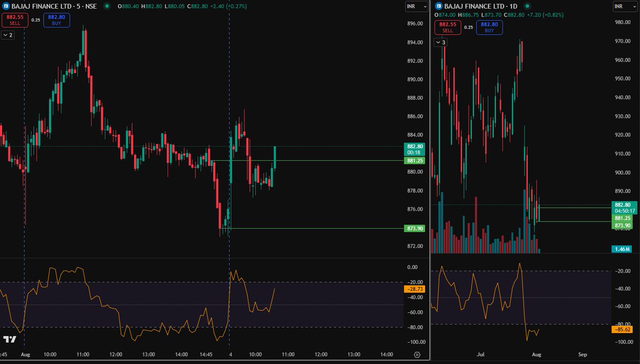Click the Sep label on the 1D time axis

(x=582, y=354)
